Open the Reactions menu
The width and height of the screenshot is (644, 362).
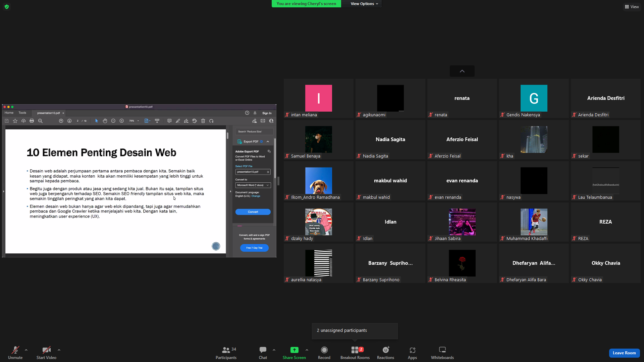pyautogui.click(x=385, y=353)
